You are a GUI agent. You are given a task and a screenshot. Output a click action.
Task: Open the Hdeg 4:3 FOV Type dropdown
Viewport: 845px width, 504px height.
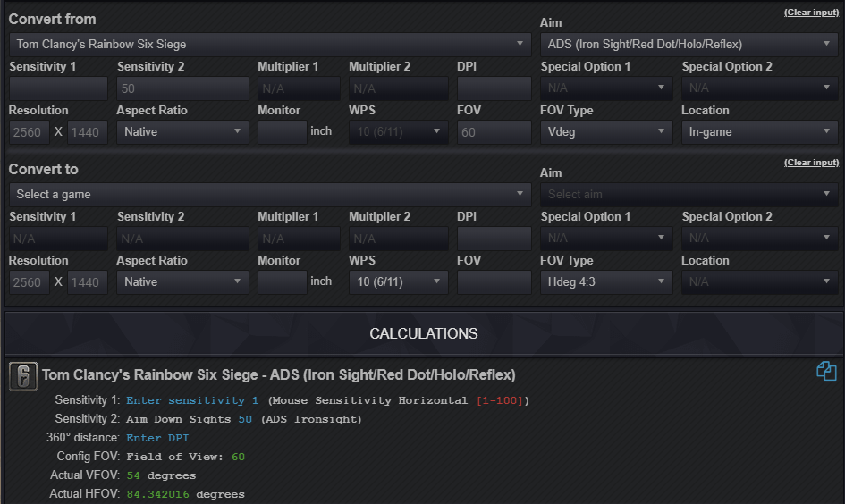click(606, 282)
